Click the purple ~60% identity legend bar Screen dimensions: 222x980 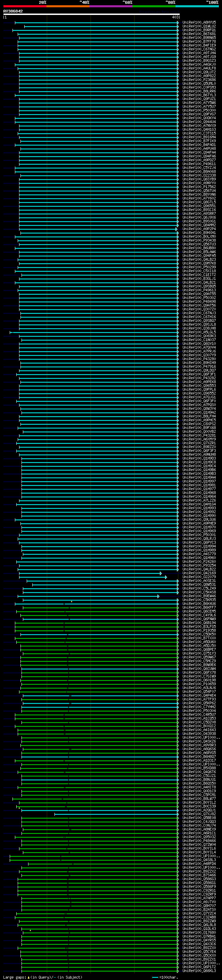[x=111, y=6]
